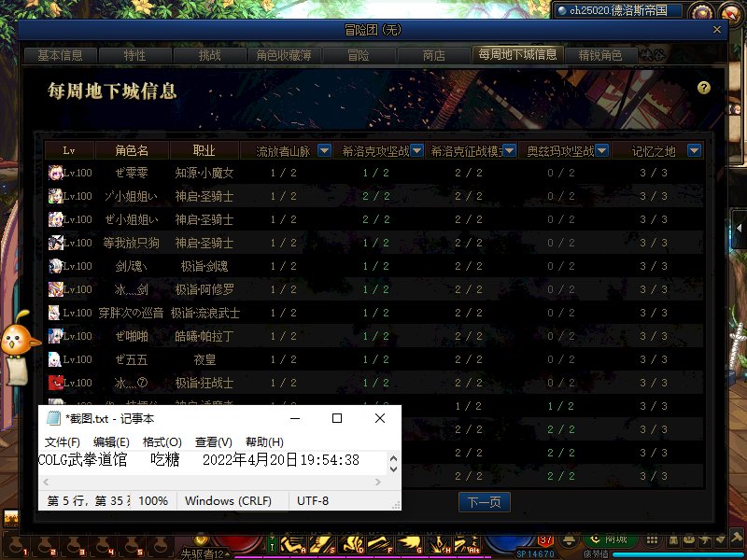Select 每周地下城信息 tab
The width and height of the screenshot is (747, 560).
[518, 54]
